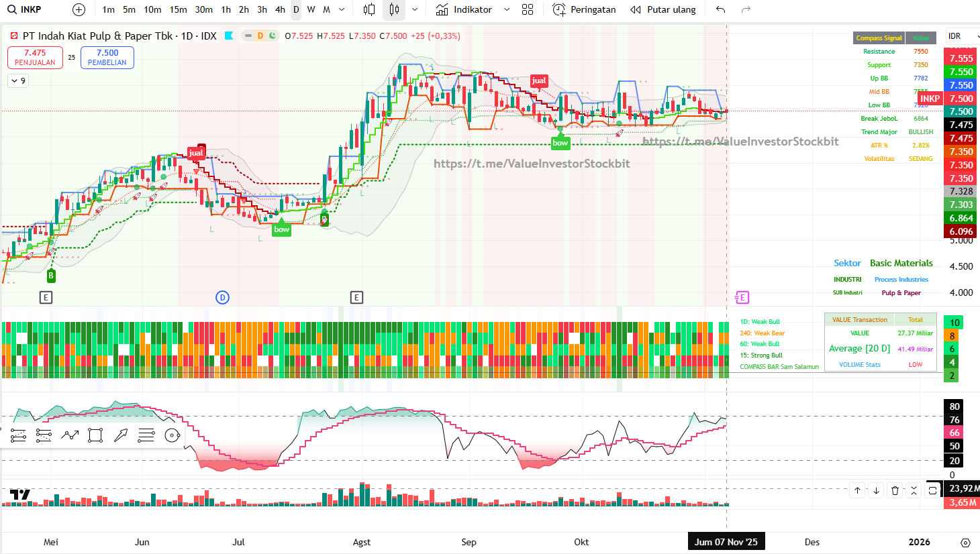This screenshot has width=980, height=554.
Task: Expand the collapsed indicators legend showing 9
Action: (18, 80)
